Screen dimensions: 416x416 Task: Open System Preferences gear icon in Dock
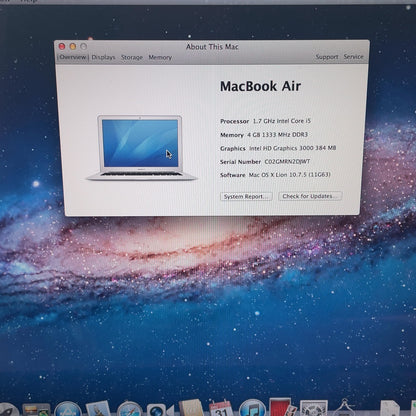pos(314,409)
